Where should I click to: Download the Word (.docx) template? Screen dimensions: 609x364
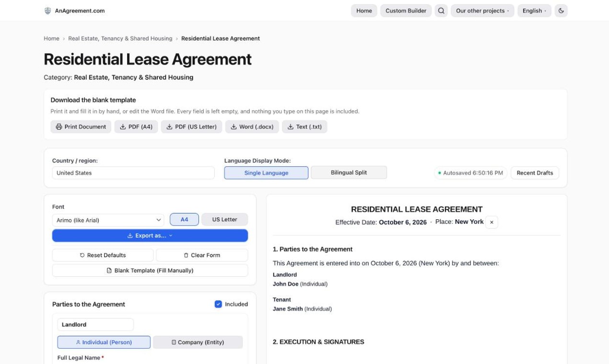coord(252,127)
